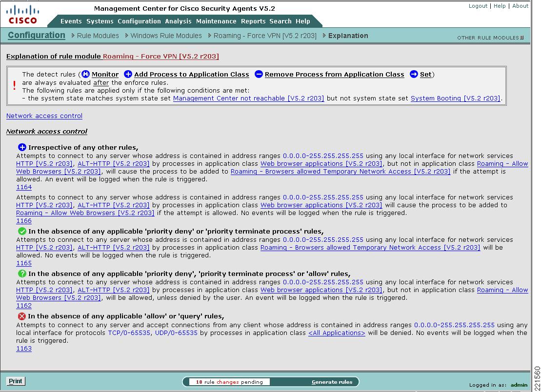The height and width of the screenshot is (392, 541).
Task: Click the Help link at top right
Action: (x=499, y=6)
